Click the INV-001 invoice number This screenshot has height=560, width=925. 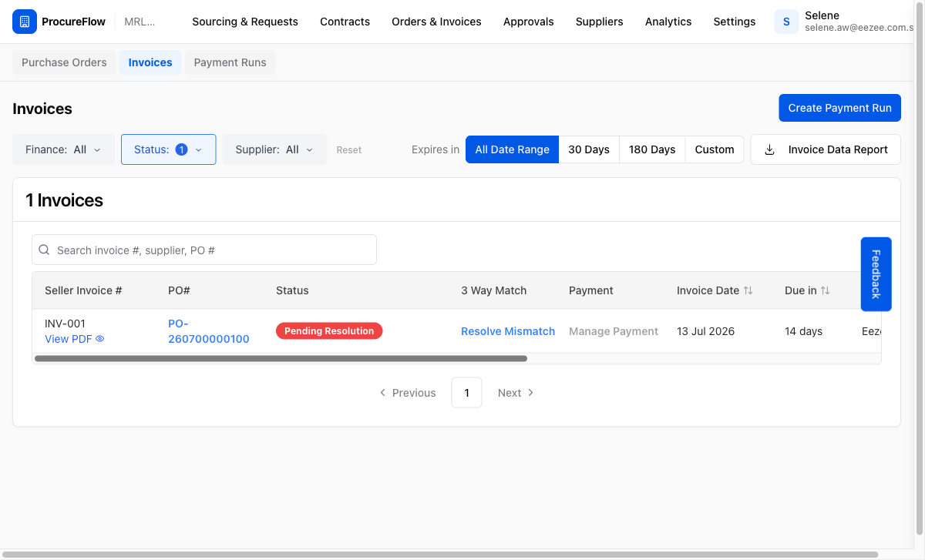(66, 324)
